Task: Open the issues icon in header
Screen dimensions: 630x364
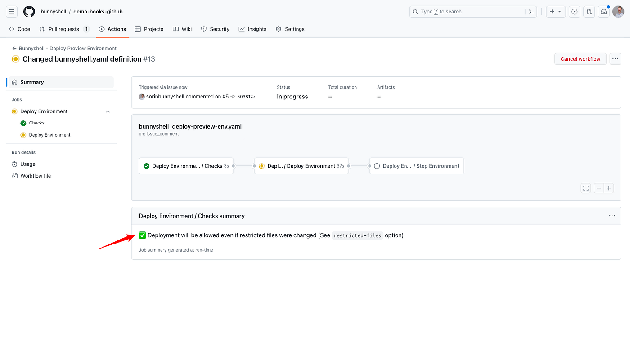Action: pyautogui.click(x=575, y=12)
